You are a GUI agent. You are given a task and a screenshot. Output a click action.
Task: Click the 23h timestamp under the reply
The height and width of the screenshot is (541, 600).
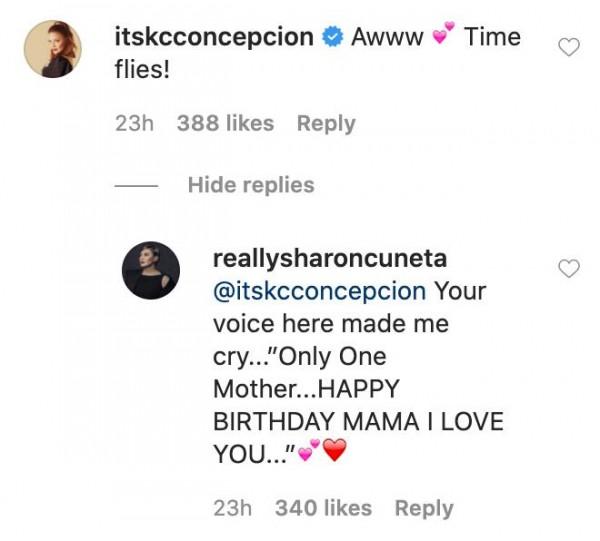[x=232, y=509]
